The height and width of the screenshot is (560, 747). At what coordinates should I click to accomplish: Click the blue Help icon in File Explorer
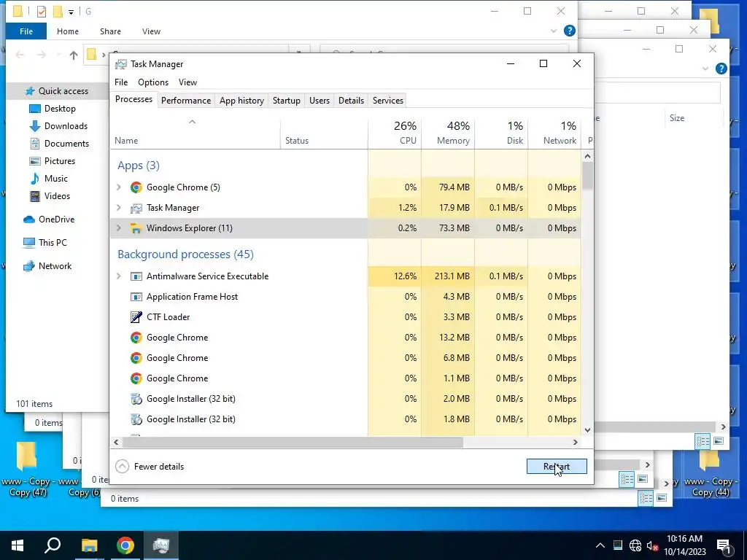[569, 31]
